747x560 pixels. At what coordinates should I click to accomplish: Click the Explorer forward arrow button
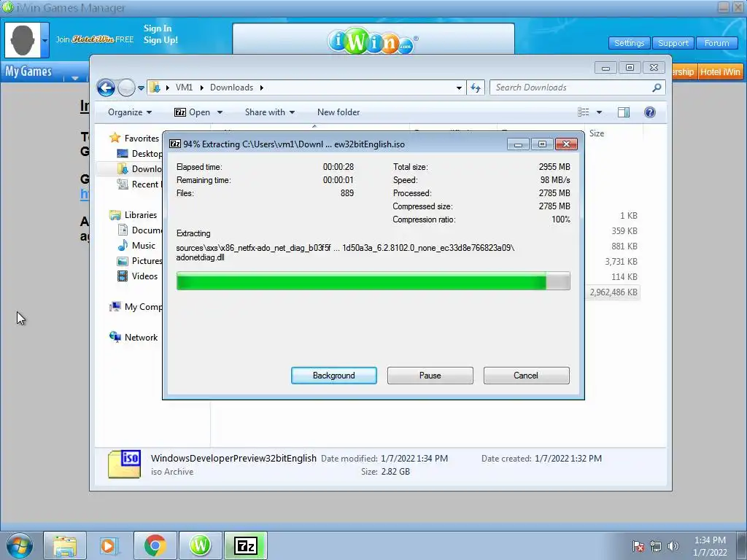(x=126, y=87)
